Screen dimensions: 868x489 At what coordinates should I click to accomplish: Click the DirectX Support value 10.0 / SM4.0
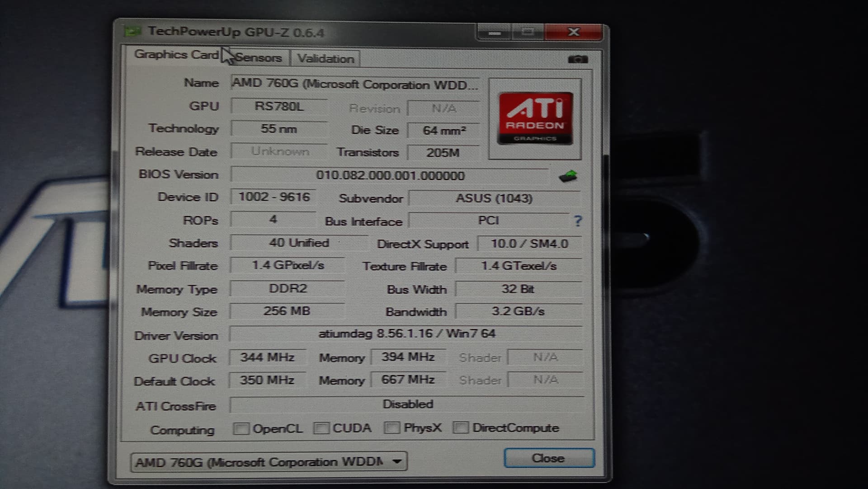tap(529, 244)
